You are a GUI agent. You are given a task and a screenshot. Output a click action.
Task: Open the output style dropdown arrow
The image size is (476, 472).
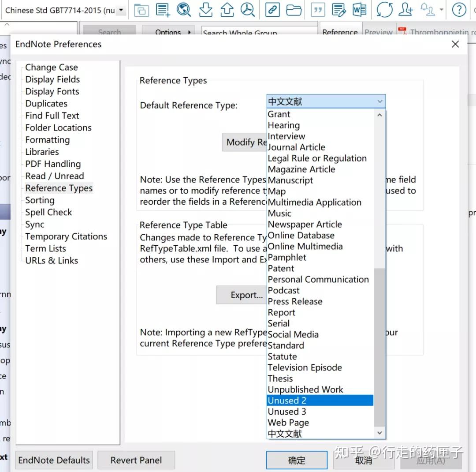[121, 10]
